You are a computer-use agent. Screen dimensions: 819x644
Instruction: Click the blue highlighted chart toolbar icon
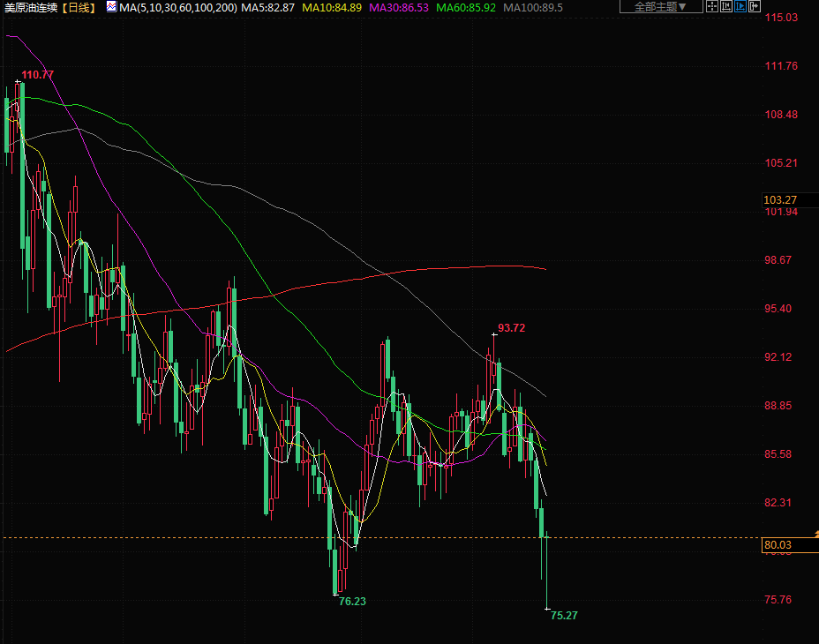pos(740,7)
